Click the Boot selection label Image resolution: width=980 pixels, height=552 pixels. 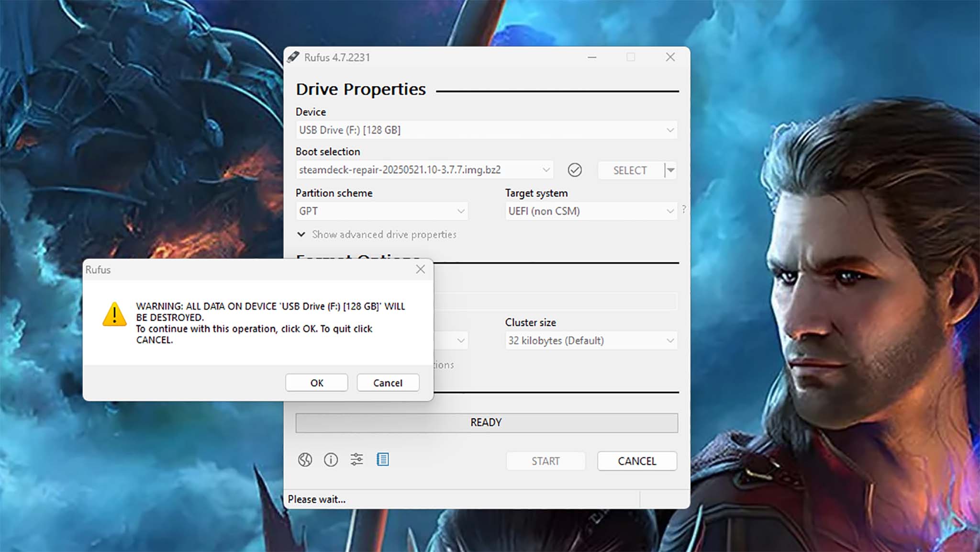pos(328,152)
